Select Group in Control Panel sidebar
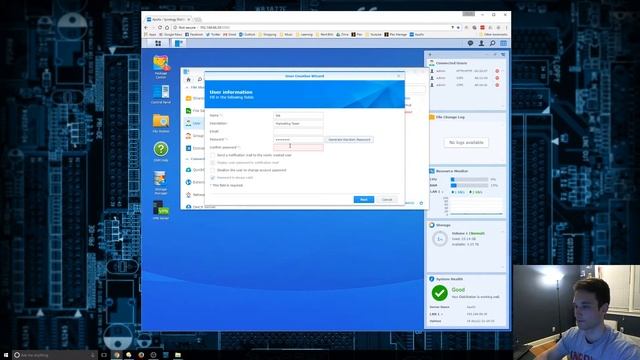Viewport: 640px width, 360px height. click(x=195, y=136)
